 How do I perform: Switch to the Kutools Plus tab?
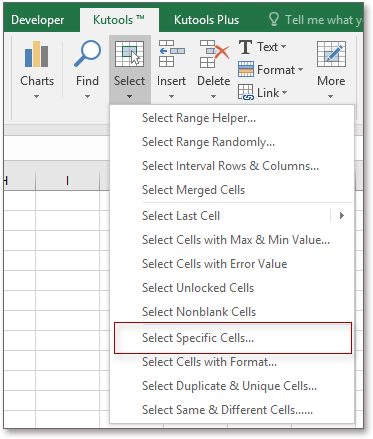coord(206,20)
